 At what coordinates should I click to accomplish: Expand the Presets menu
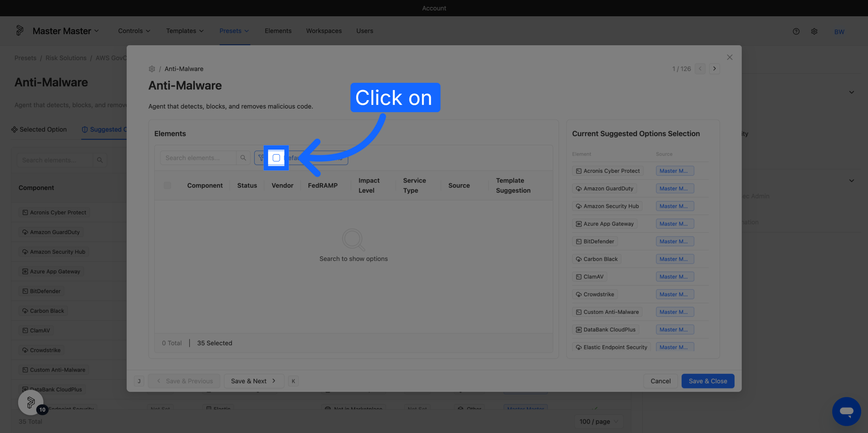click(234, 31)
